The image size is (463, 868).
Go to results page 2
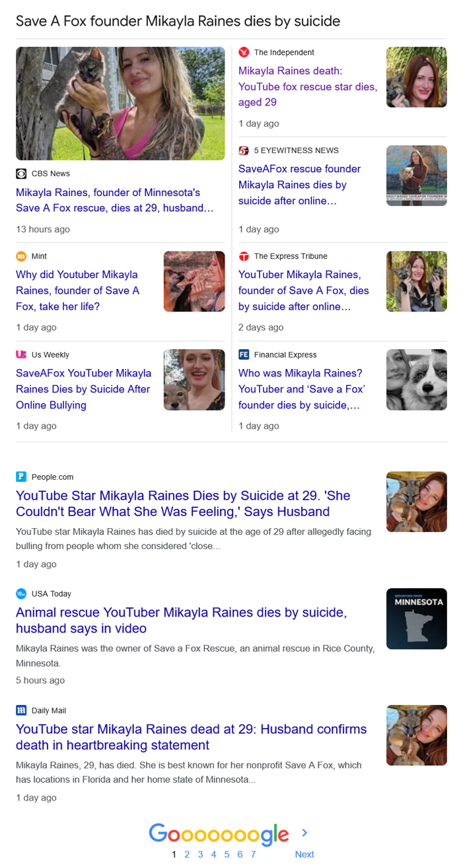coord(187,854)
